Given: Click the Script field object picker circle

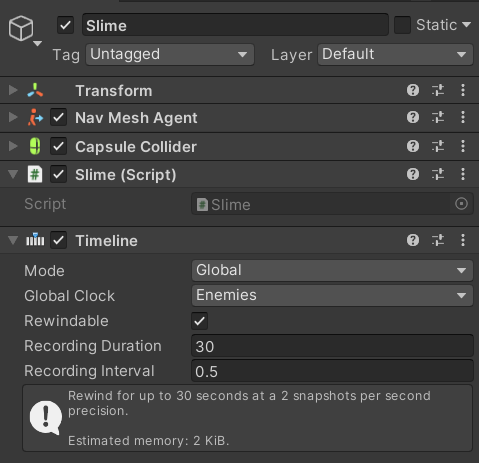Looking at the screenshot, I should point(461,204).
